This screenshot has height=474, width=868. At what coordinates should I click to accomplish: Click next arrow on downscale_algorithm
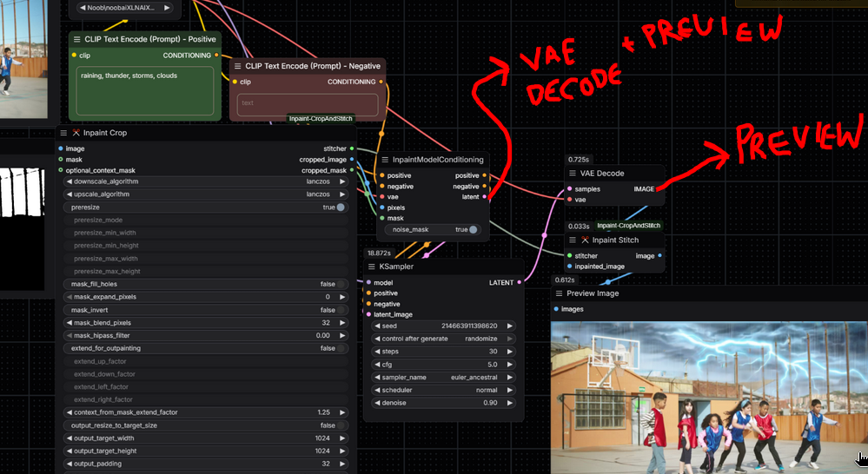342,181
